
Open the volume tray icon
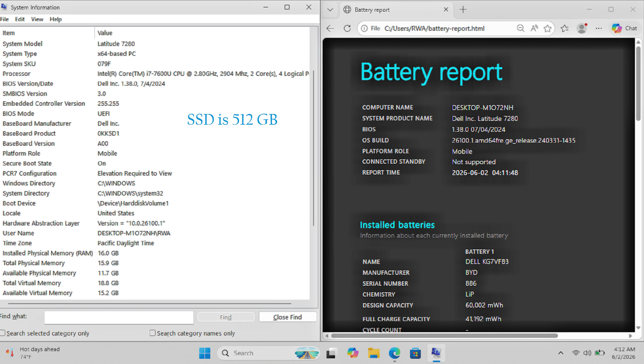[587, 353]
